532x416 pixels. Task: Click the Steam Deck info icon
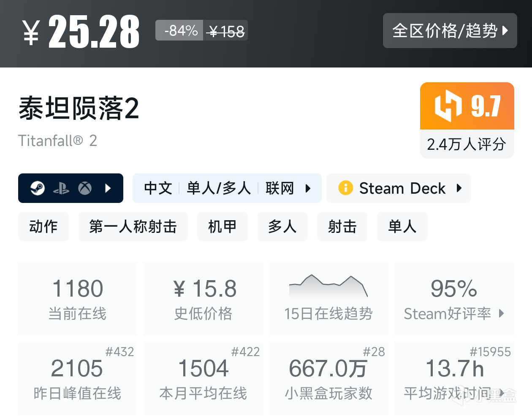[345, 188]
